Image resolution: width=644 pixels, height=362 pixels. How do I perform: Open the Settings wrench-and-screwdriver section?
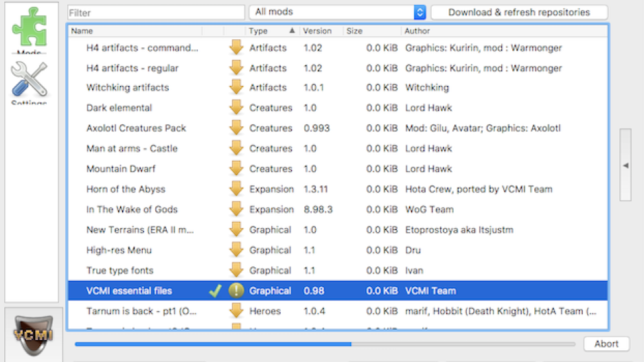[x=29, y=82]
